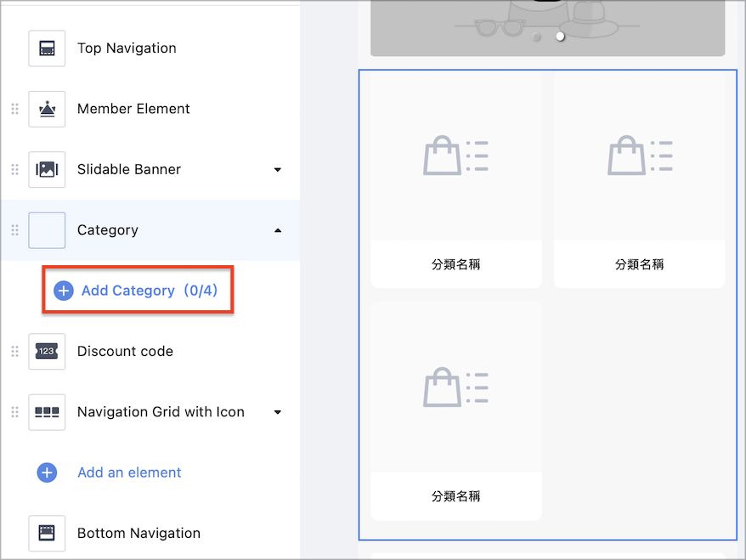Click the Add Category (0/4) link
This screenshot has height=560, width=746.
point(150,291)
